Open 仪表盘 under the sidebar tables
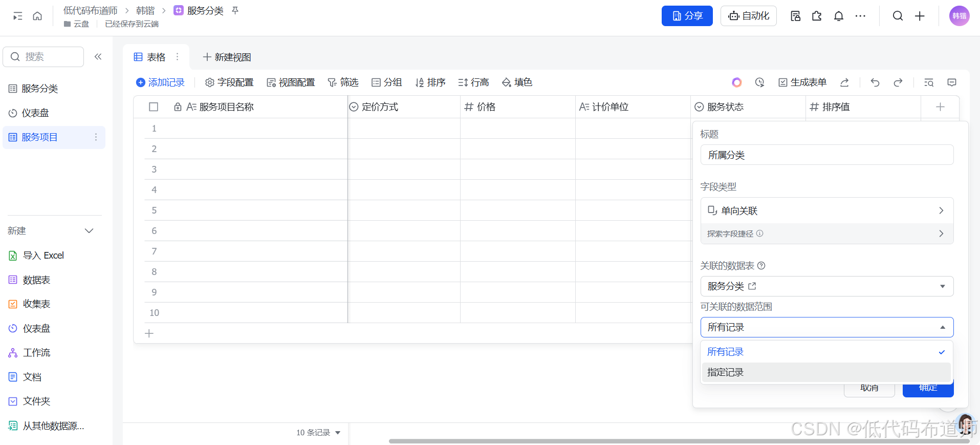 (53, 113)
